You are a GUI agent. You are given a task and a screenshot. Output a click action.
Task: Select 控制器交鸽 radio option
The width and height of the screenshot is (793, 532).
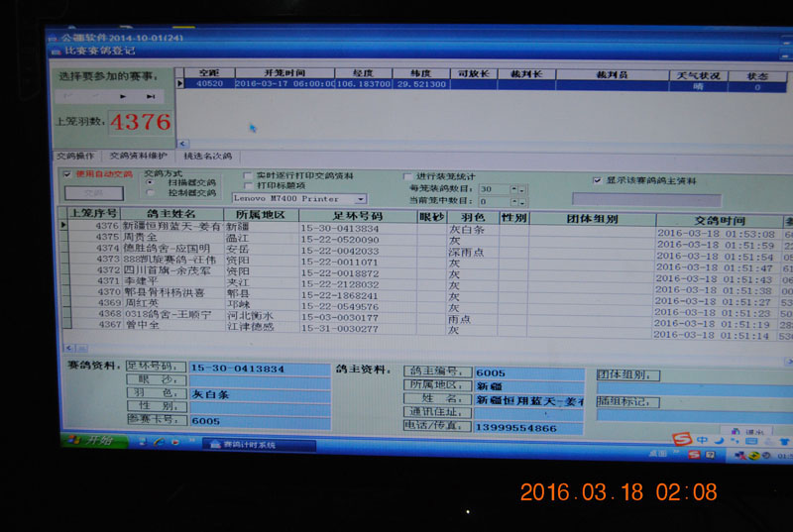point(149,192)
